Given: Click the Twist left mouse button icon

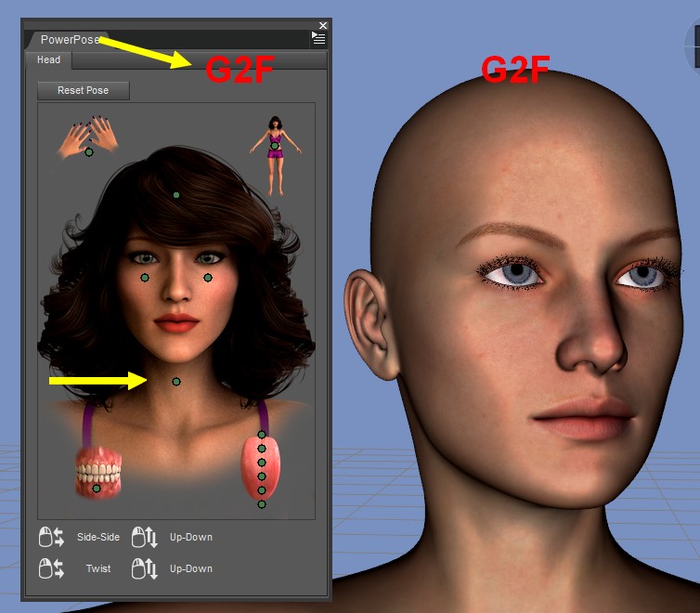Looking at the screenshot, I should coord(51,568).
